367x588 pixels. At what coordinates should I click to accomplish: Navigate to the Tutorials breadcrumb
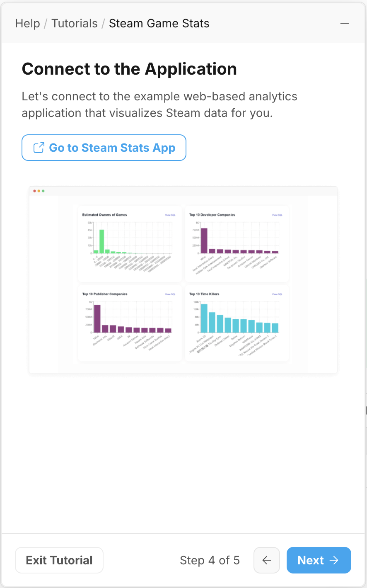click(75, 23)
